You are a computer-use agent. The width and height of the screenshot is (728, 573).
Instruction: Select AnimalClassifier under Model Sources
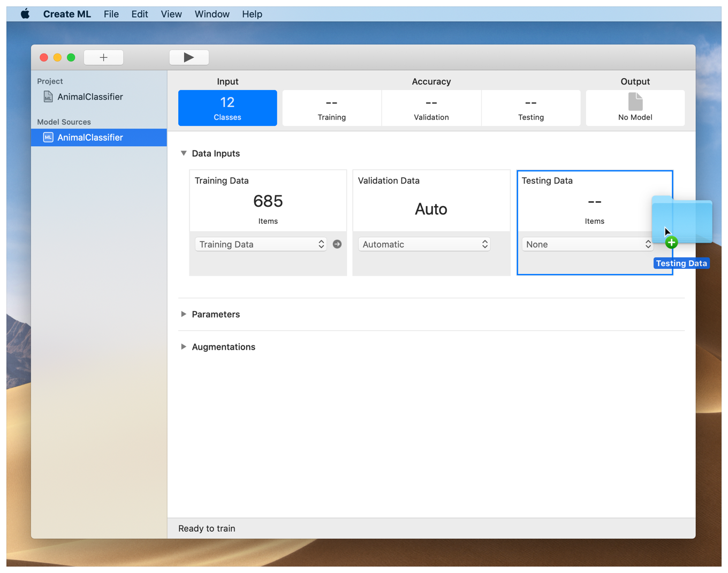(99, 138)
